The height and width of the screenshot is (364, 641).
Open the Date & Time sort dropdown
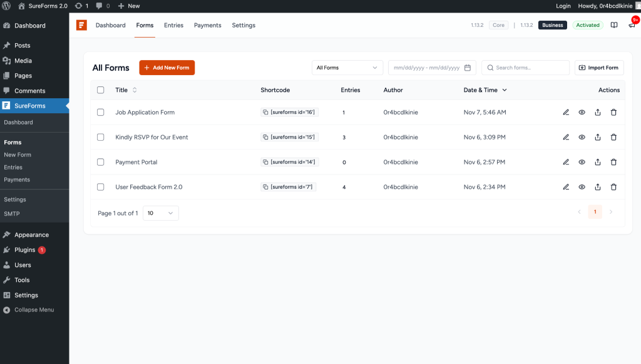point(485,90)
